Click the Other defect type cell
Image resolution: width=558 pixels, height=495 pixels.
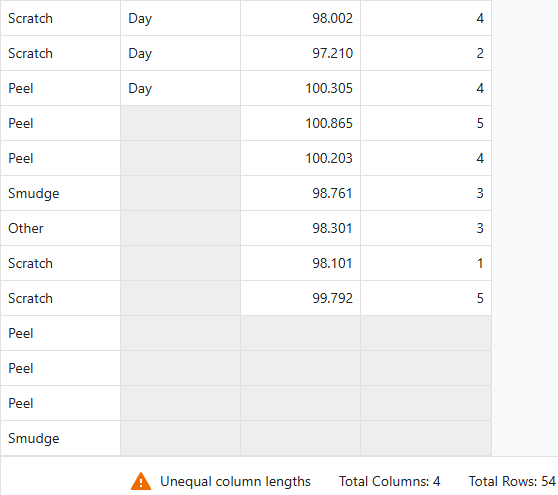[60, 228]
